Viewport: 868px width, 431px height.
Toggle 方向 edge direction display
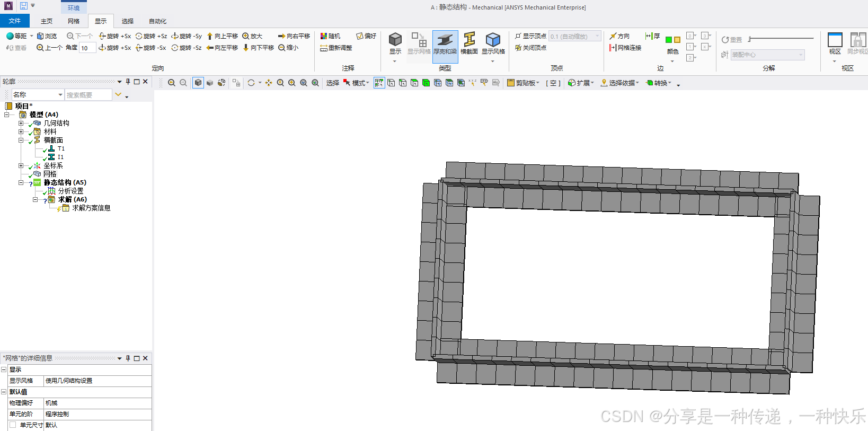[x=619, y=36]
